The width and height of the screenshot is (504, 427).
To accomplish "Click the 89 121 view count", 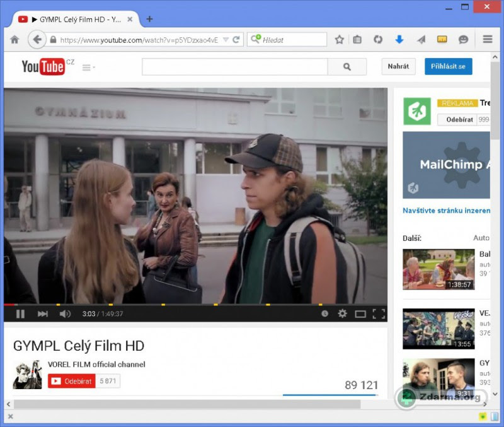I will tap(361, 385).
